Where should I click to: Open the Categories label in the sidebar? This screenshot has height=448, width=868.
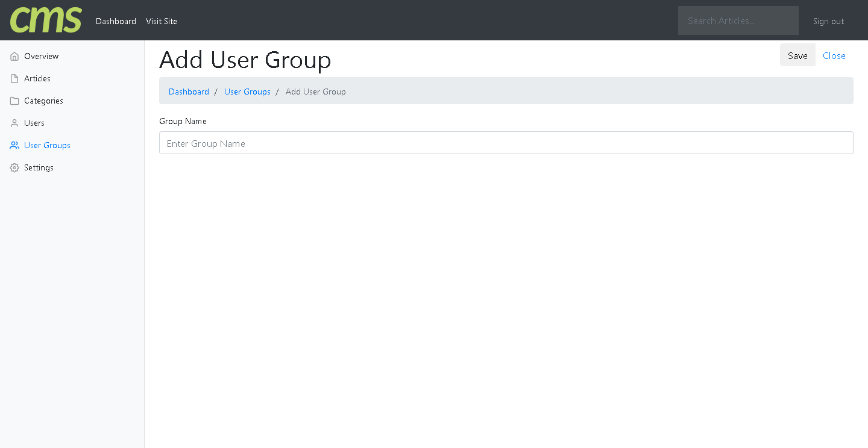pyautogui.click(x=43, y=101)
